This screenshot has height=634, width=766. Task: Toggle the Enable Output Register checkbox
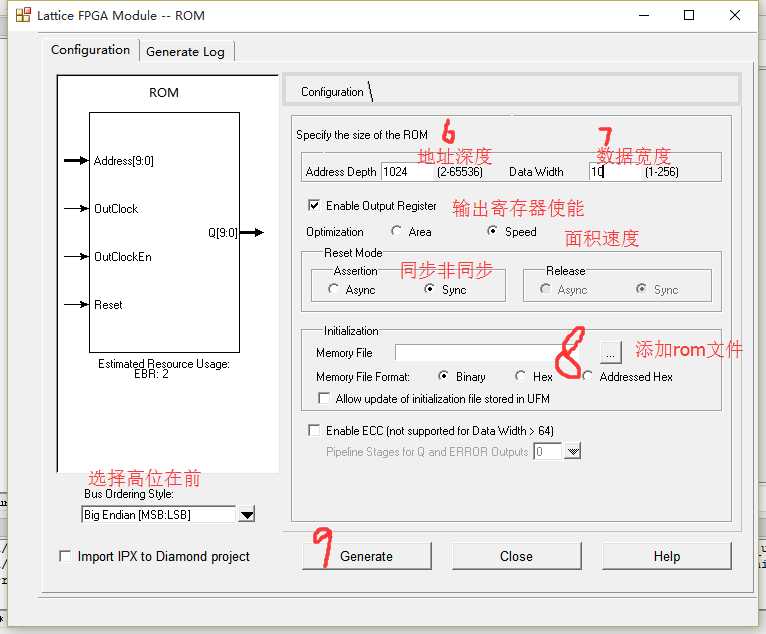click(x=314, y=206)
